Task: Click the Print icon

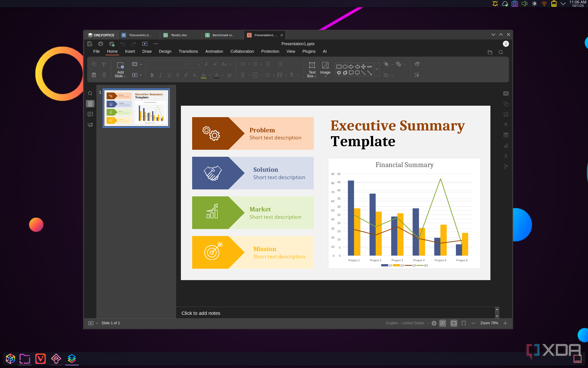Action: point(101,44)
